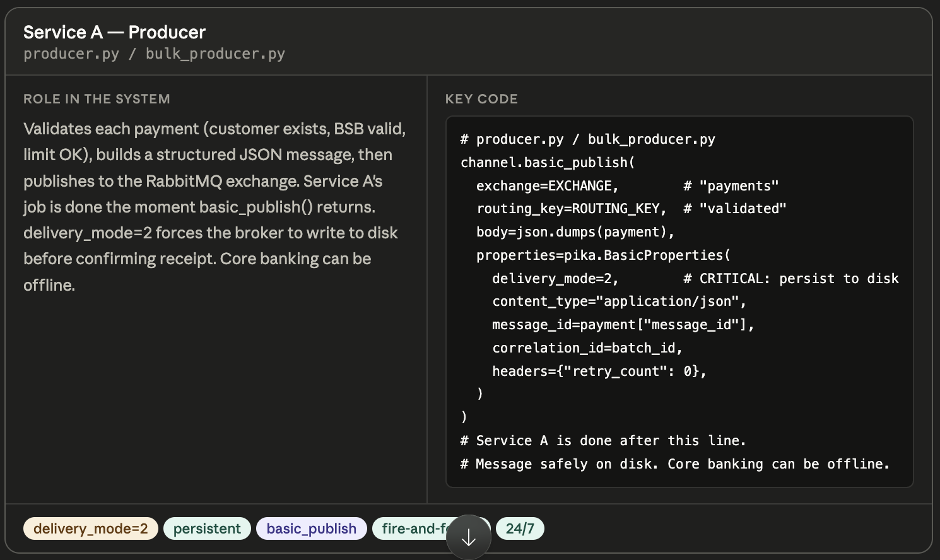The image size is (940, 560).
Task: Click the content_type="application/json" line
Action: pos(619,301)
